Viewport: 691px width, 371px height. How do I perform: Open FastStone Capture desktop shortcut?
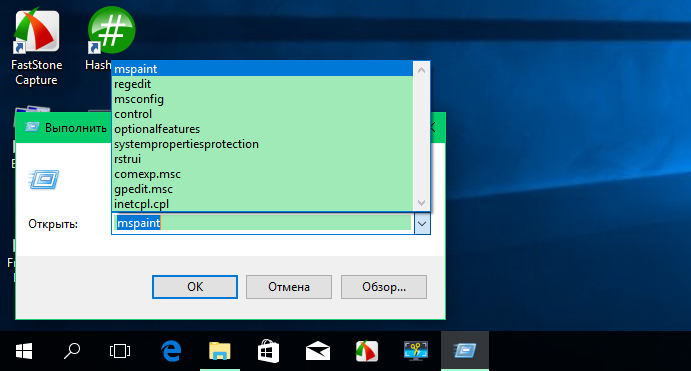coord(36,48)
